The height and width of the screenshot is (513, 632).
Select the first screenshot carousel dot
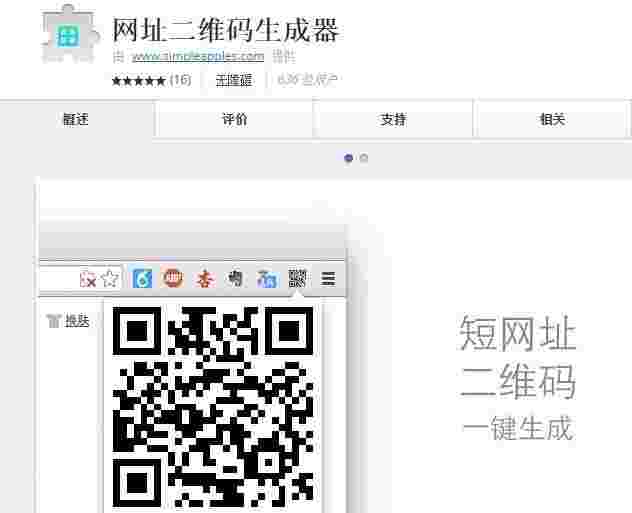tap(349, 158)
